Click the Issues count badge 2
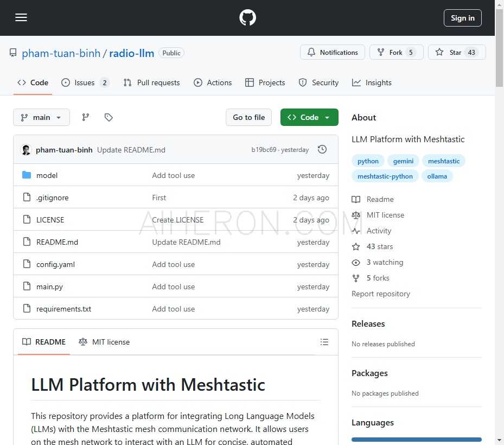This screenshot has width=504, height=445. [105, 83]
